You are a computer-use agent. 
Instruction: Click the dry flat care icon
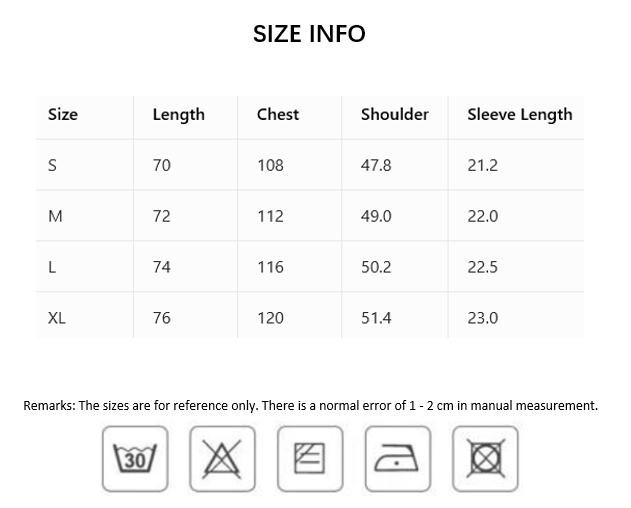[310, 458]
